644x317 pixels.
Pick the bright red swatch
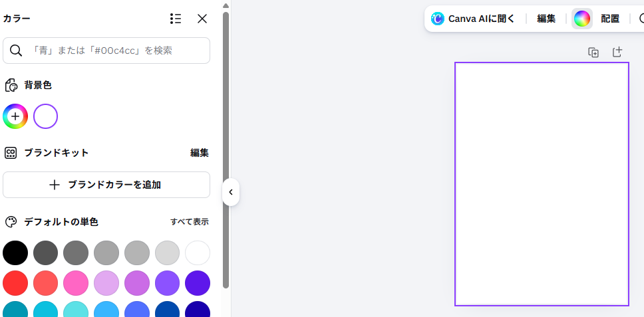coord(15,283)
